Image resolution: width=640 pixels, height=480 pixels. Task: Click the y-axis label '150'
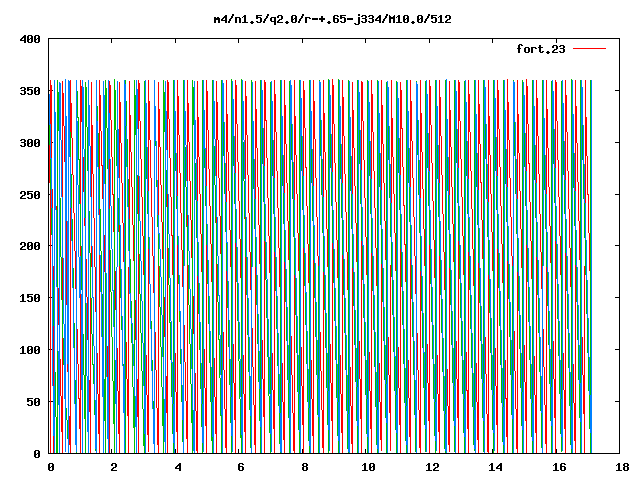(x=30, y=298)
